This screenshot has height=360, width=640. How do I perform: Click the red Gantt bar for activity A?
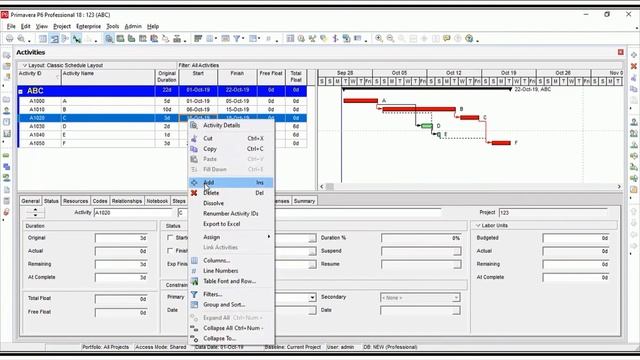360,100
